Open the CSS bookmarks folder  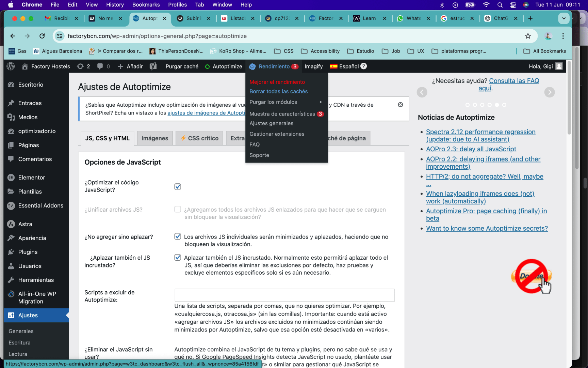coord(284,51)
